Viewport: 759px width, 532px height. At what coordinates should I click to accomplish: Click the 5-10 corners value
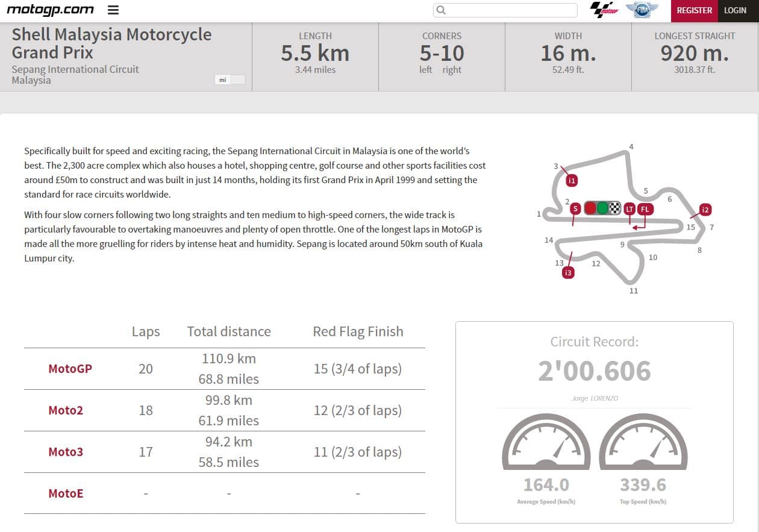[x=442, y=54]
